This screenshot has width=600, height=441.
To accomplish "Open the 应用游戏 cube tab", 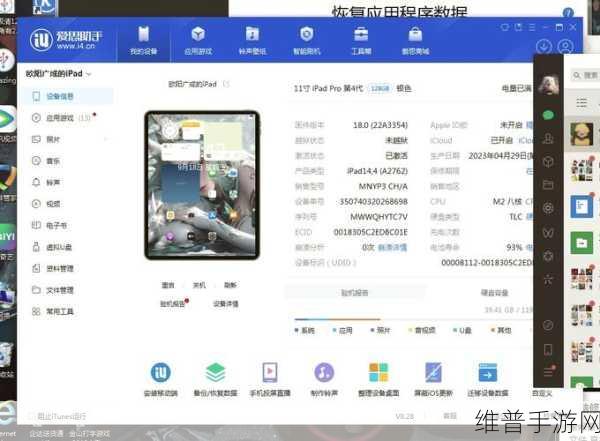I will (x=198, y=40).
